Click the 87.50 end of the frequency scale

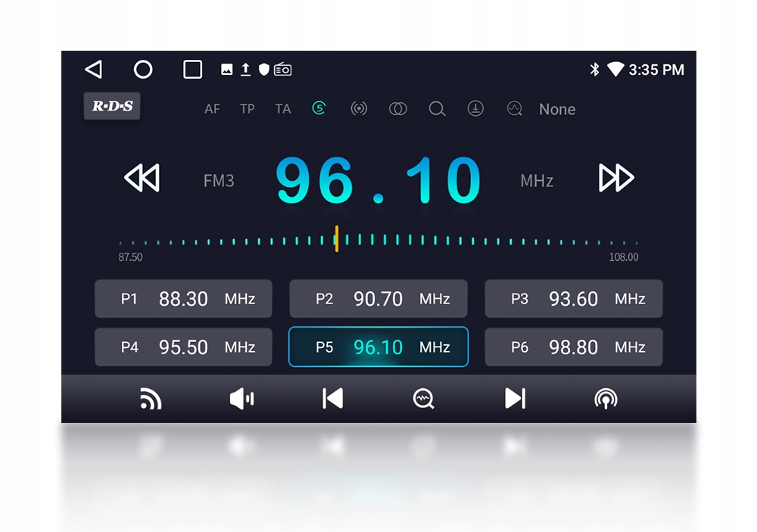(130, 257)
